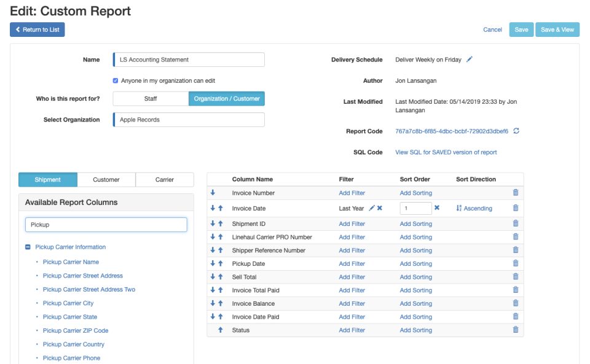This screenshot has width=590, height=364.
Task: Click the Cancel link
Action: [492, 29]
